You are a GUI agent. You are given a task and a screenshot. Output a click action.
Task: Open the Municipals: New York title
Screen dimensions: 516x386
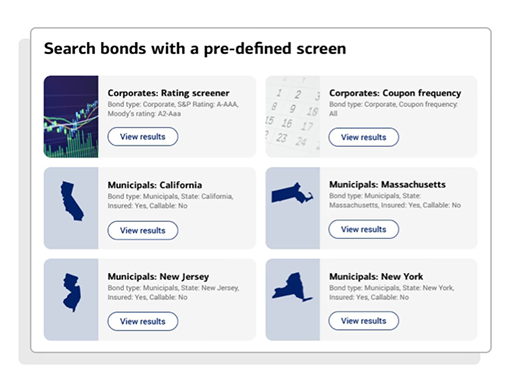376,276
